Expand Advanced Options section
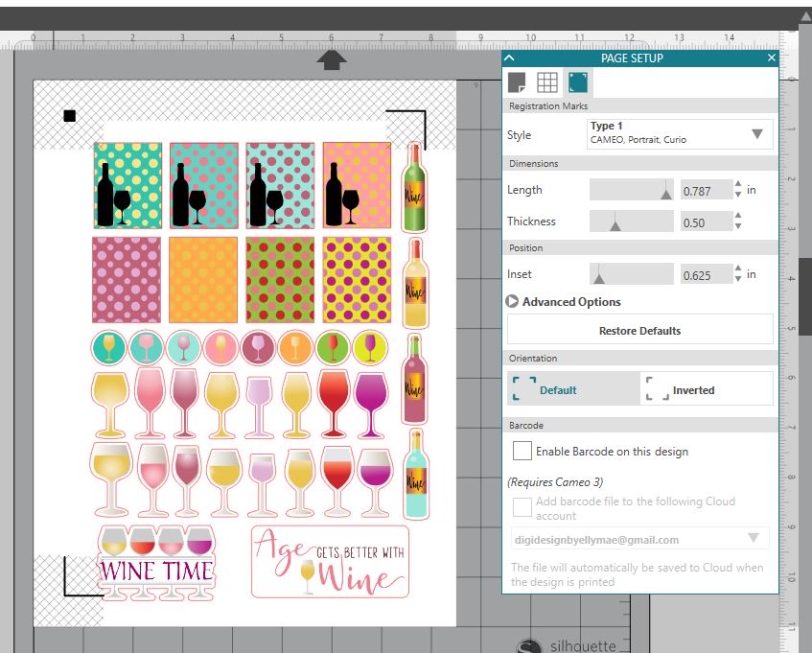The image size is (812, 653). point(514,302)
